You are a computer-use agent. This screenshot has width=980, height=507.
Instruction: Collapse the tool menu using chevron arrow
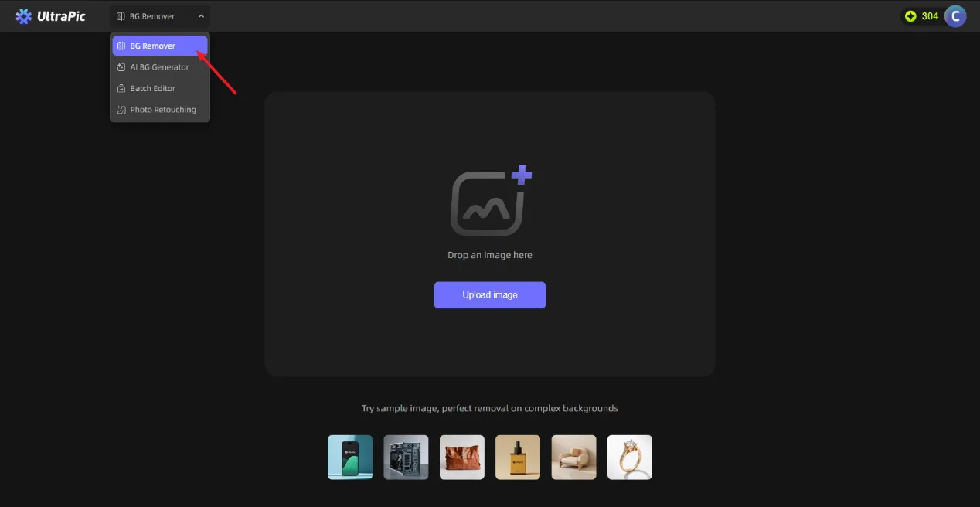coord(201,16)
